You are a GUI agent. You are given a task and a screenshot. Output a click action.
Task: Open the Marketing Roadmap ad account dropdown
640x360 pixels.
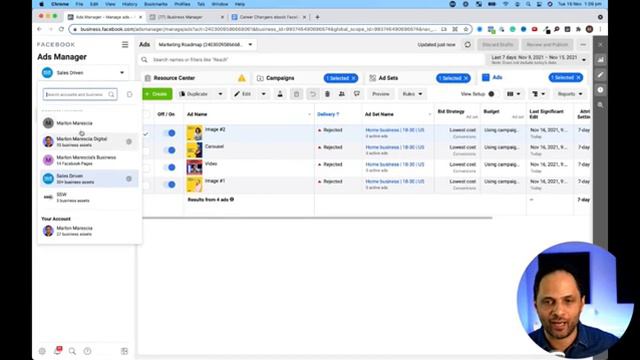(x=205, y=44)
